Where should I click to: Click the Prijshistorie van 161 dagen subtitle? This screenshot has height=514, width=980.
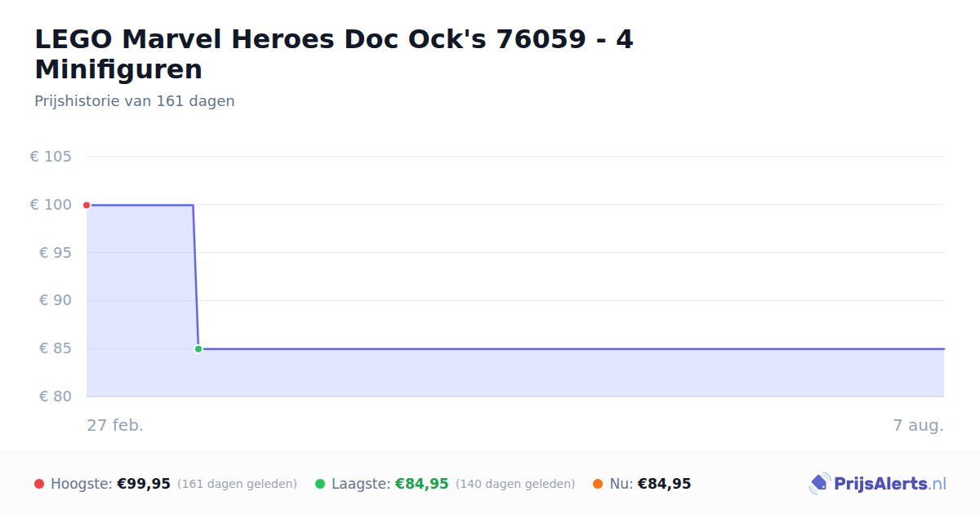click(x=135, y=101)
